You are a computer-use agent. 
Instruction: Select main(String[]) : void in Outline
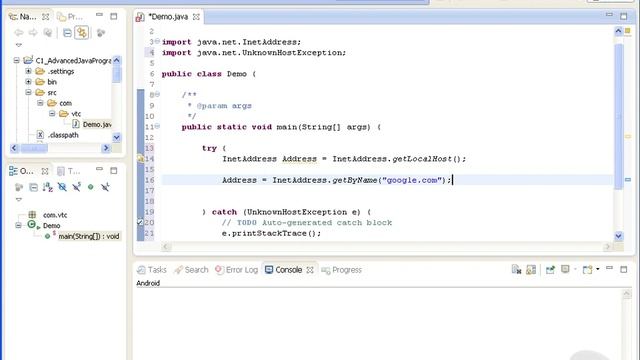pos(89,236)
